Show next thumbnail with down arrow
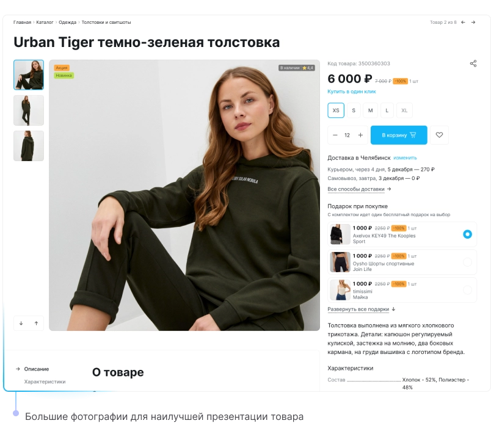491x448 pixels. (x=21, y=323)
